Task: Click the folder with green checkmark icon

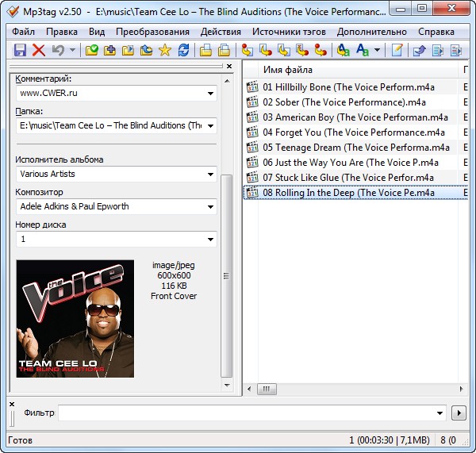Action: tap(92, 50)
